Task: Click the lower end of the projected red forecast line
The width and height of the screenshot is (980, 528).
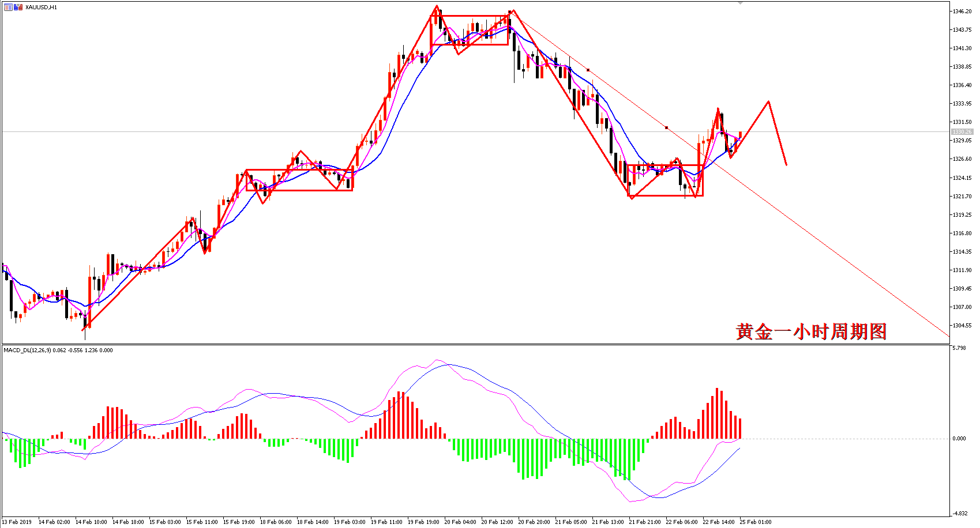Action: click(x=786, y=165)
